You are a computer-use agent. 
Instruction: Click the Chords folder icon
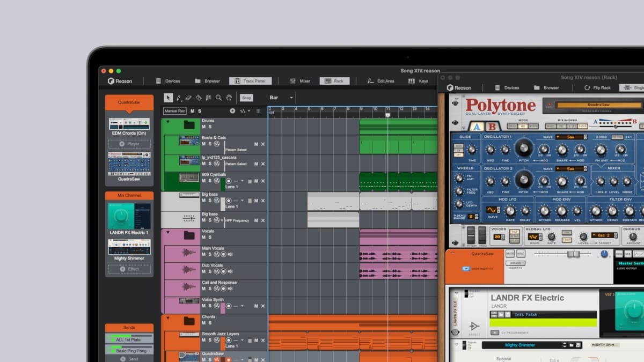tap(189, 321)
